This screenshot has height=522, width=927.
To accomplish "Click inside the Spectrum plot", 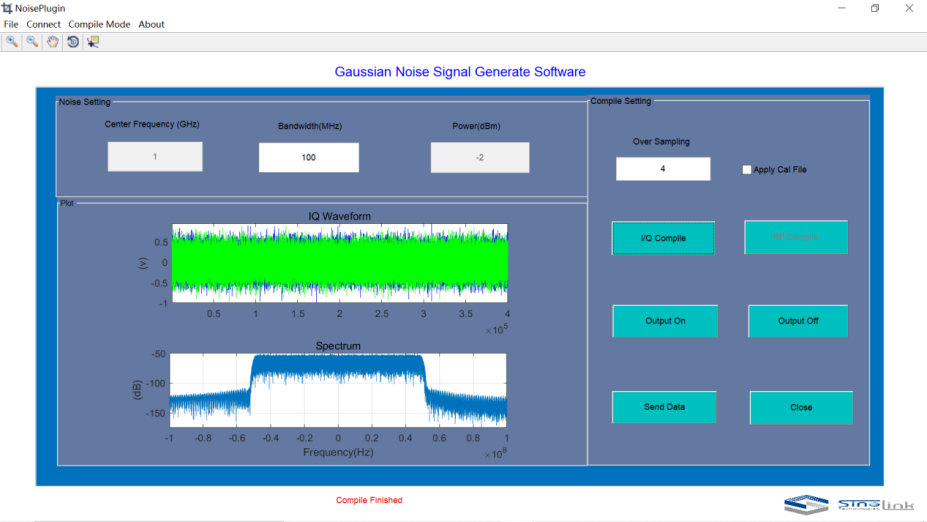I will (338, 390).
